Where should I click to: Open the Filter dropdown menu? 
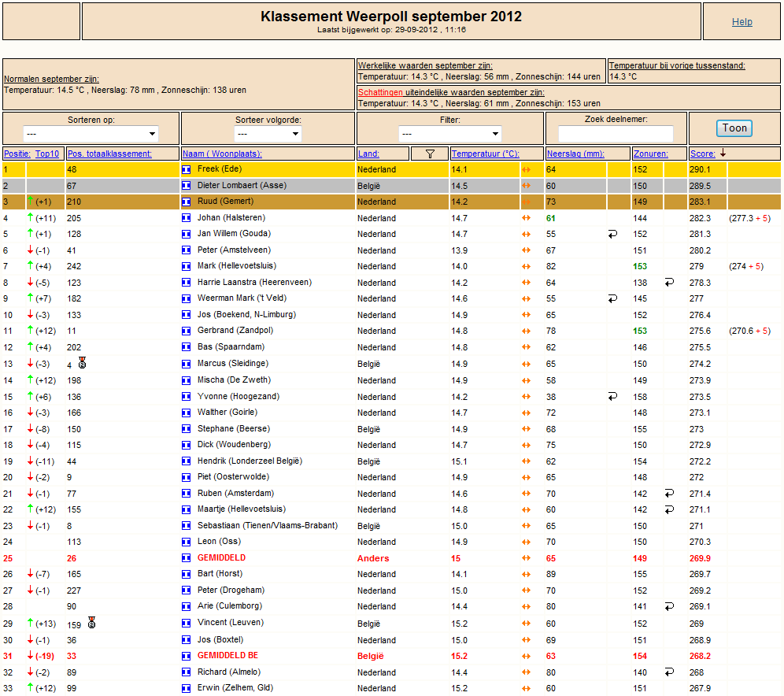[450, 134]
